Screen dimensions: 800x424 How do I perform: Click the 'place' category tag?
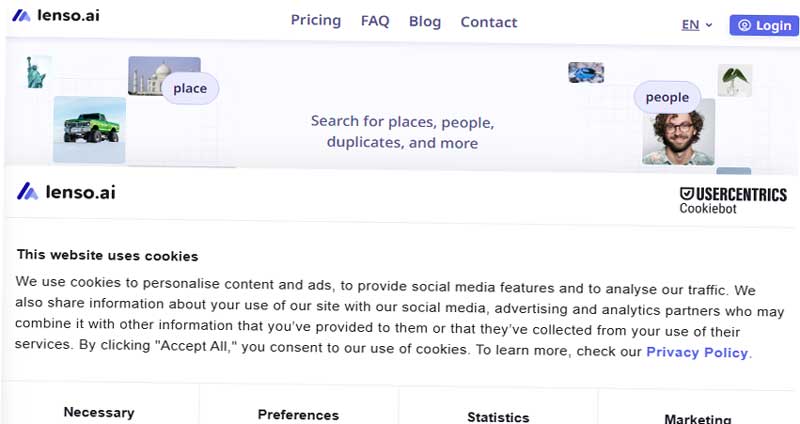click(190, 88)
